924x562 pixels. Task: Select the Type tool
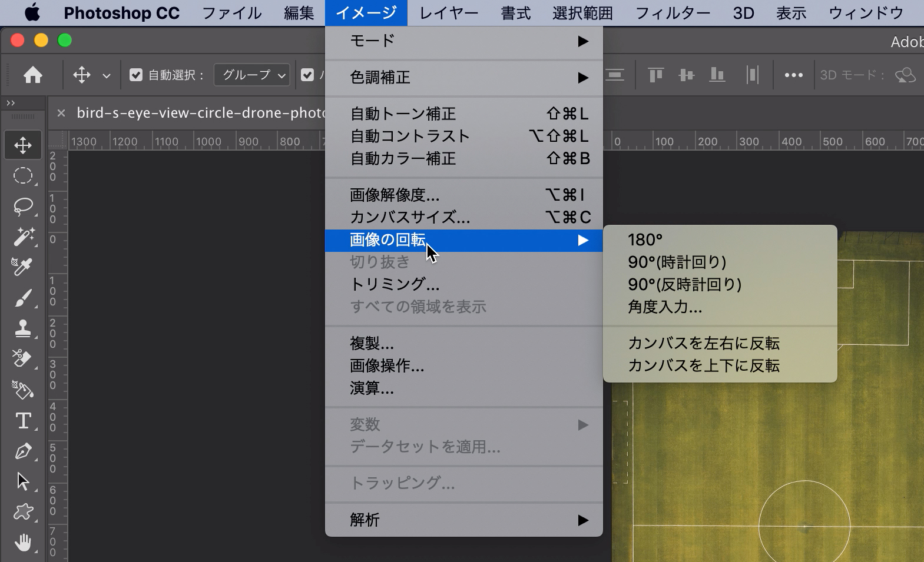pos(23,420)
